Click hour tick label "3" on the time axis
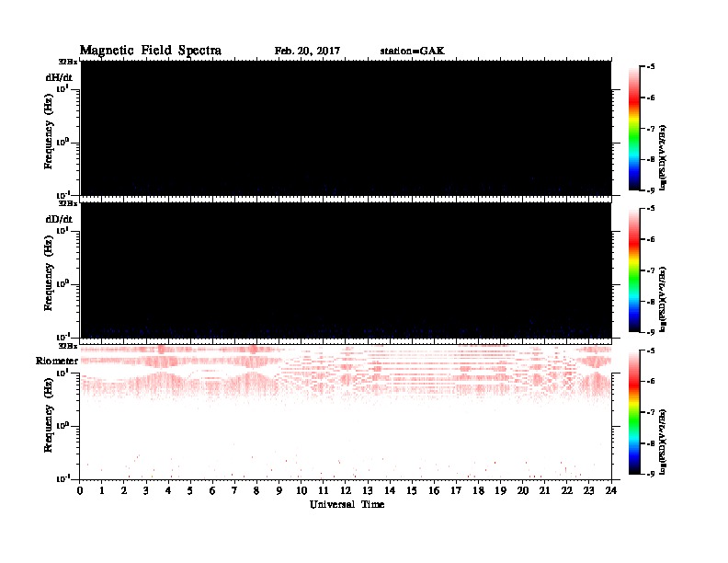728x563 pixels. click(x=146, y=490)
